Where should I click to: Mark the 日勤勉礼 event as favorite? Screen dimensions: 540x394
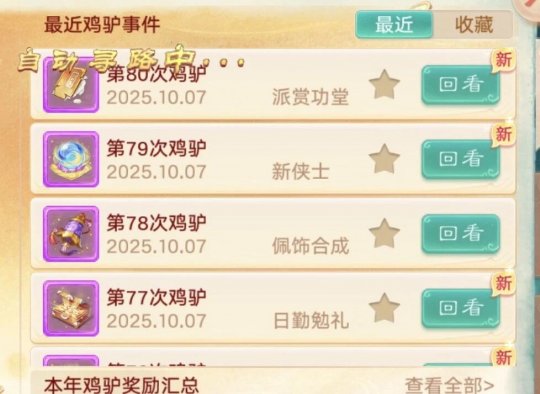(384, 308)
